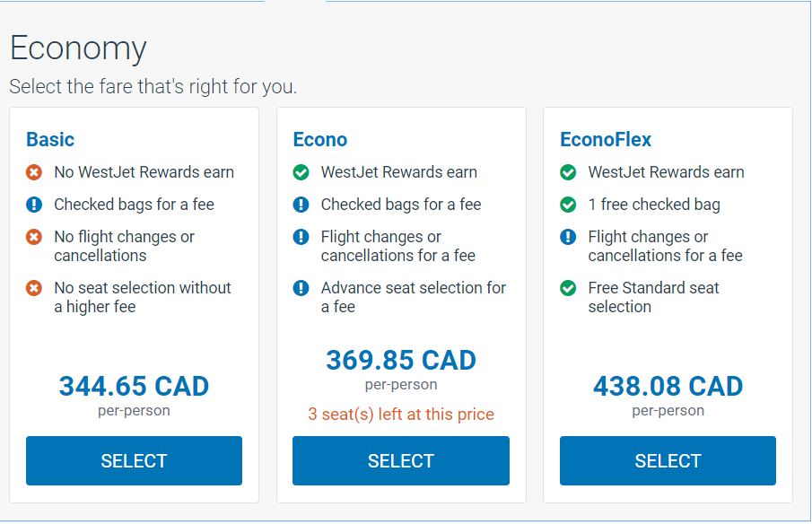
Task: Click the red X icon beside No WestJet Rewards earn
Action: 34,172
